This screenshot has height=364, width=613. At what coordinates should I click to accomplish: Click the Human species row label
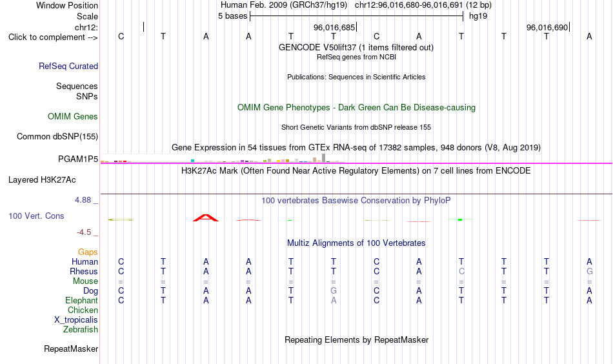pyautogui.click(x=85, y=262)
